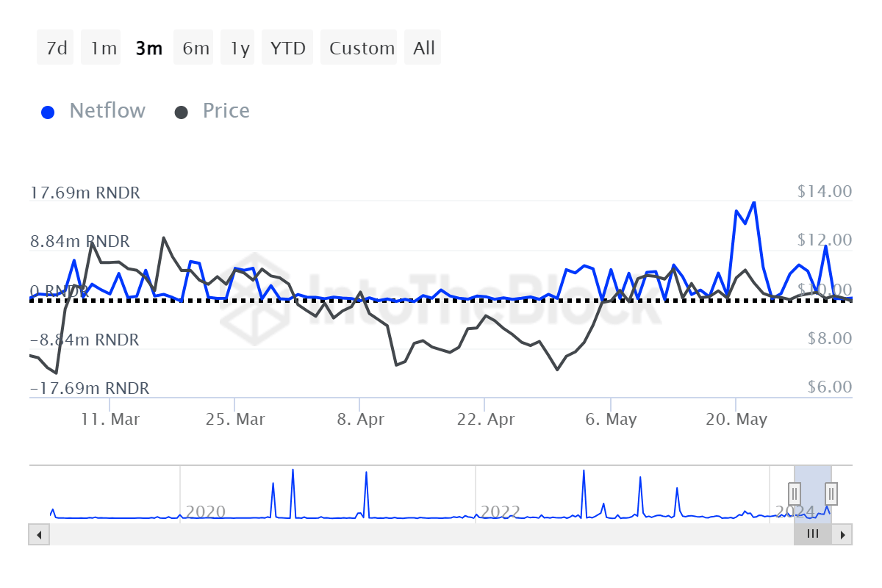
Task: Click the Netflow peak near 20 May
Action: (753, 203)
